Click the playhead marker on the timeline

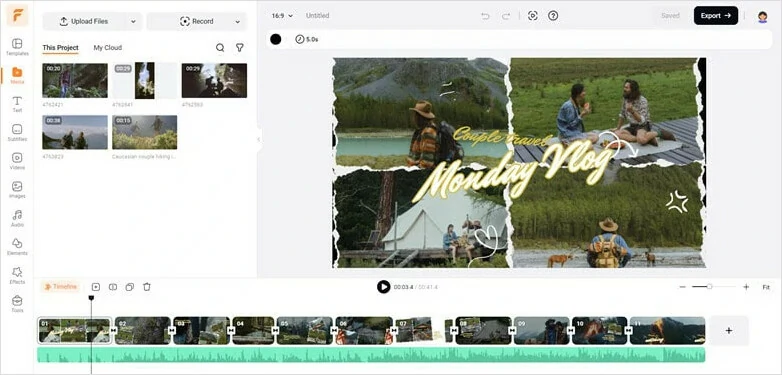coord(91,298)
